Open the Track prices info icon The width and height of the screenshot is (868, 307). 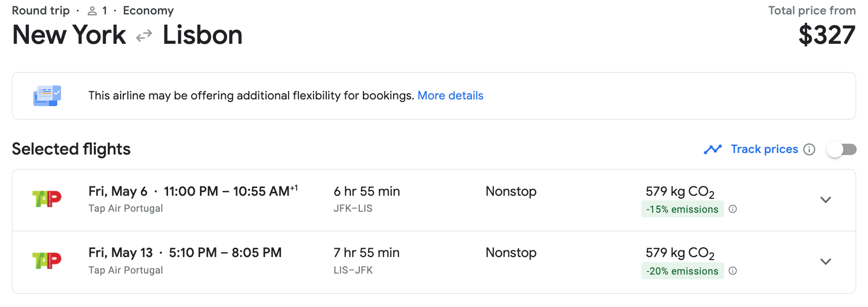(810, 149)
